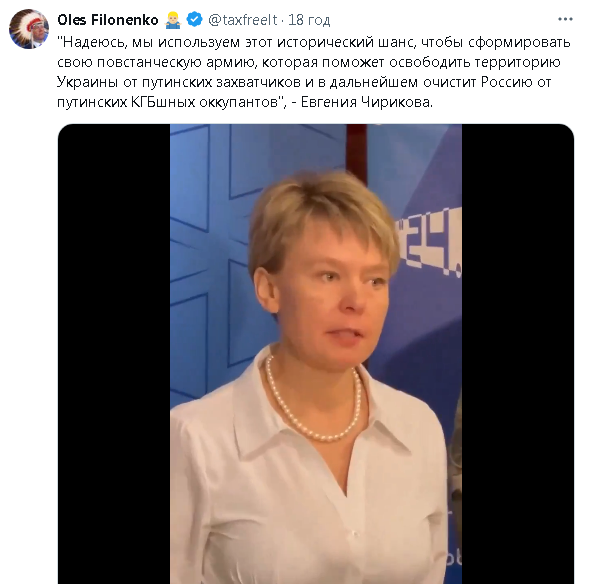This screenshot has width=589, height=584.
Task: Open the tweet timestamp '18 год'
Action: [309, 20]
